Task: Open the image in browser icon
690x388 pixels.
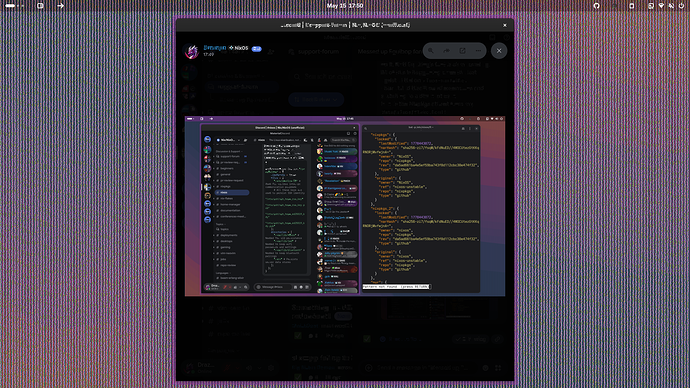Action: pos(462,51)
